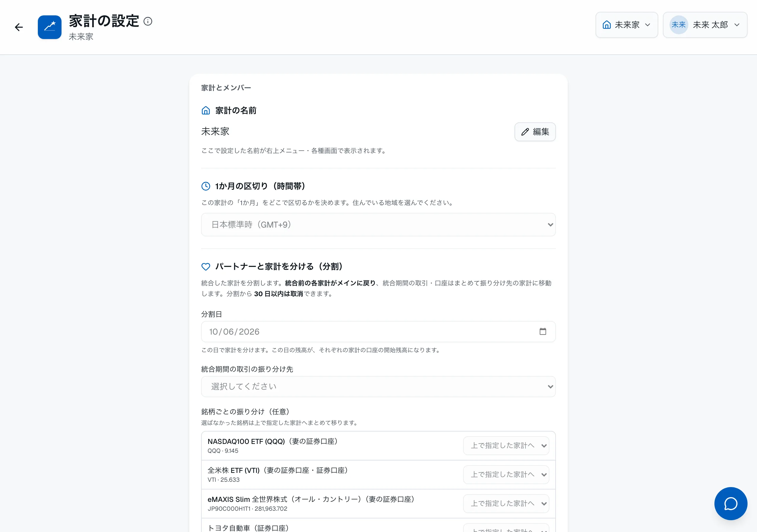757x532 pixels.
Task: Click house icon beside 家計の名前
Action: [206, 111]
